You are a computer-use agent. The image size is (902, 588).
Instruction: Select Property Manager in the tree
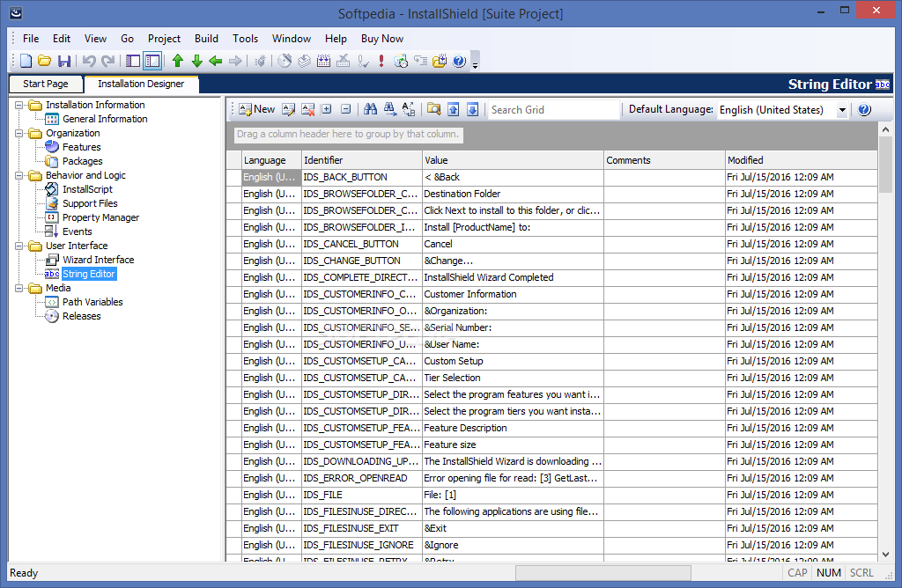(100, 217)
